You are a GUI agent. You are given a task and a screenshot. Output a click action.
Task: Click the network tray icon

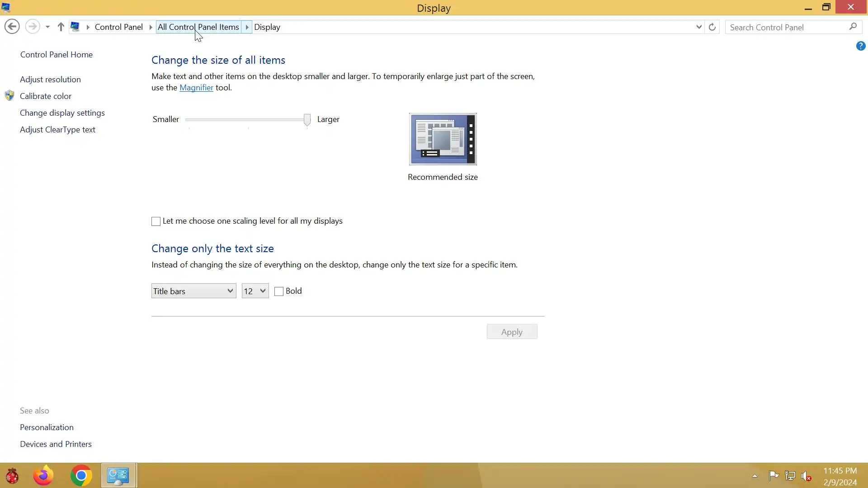coord(790,476)
